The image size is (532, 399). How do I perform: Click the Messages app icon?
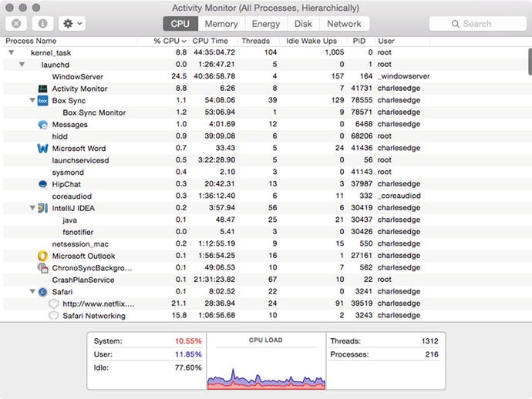pyautogui.click(x=42, y=125)
